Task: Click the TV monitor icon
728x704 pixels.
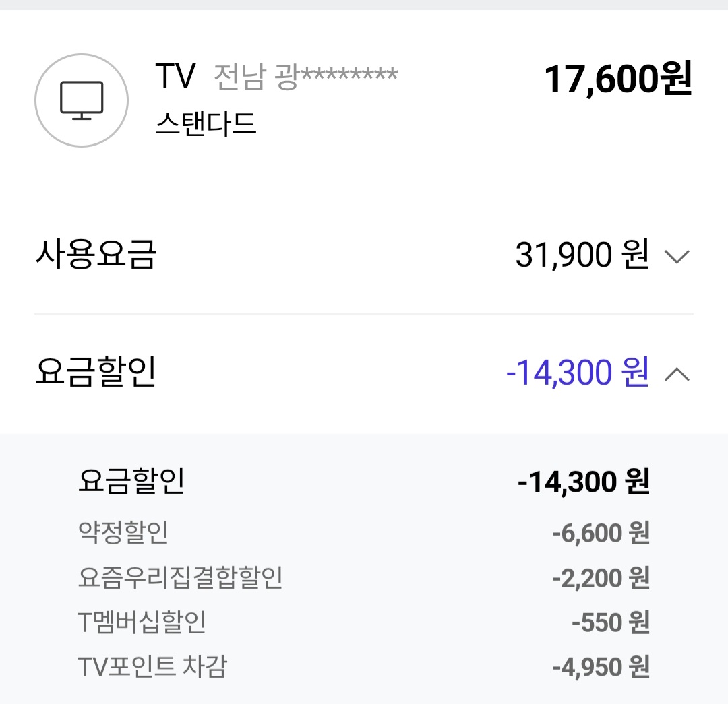Action: coord(82,100)
